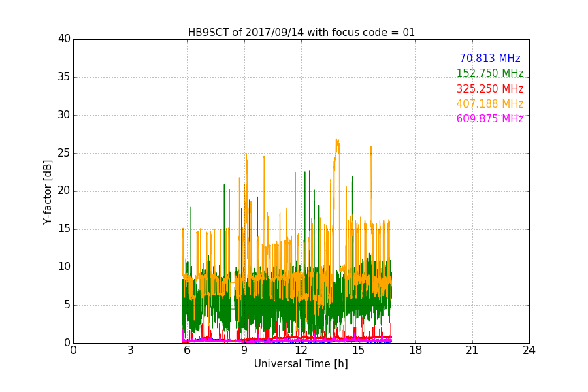Click the x-axis tick value 24
Viewport: 588px width, 392px height.
[529, 350]
